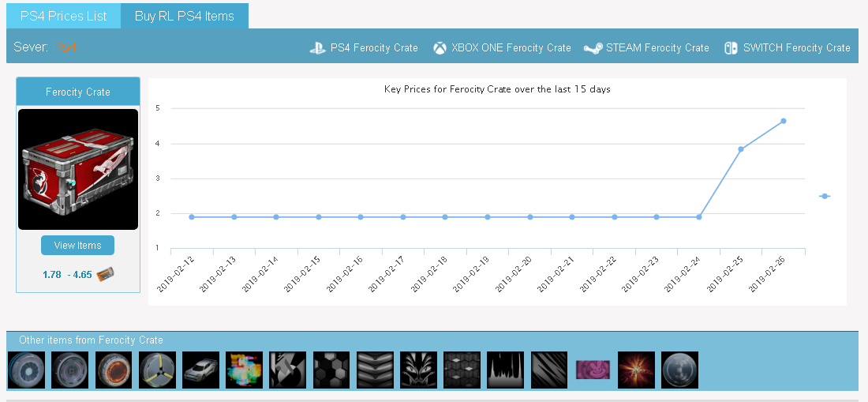Click the Ferocity Crate card header
Viewport: 868px width, 402px height.
78,92
